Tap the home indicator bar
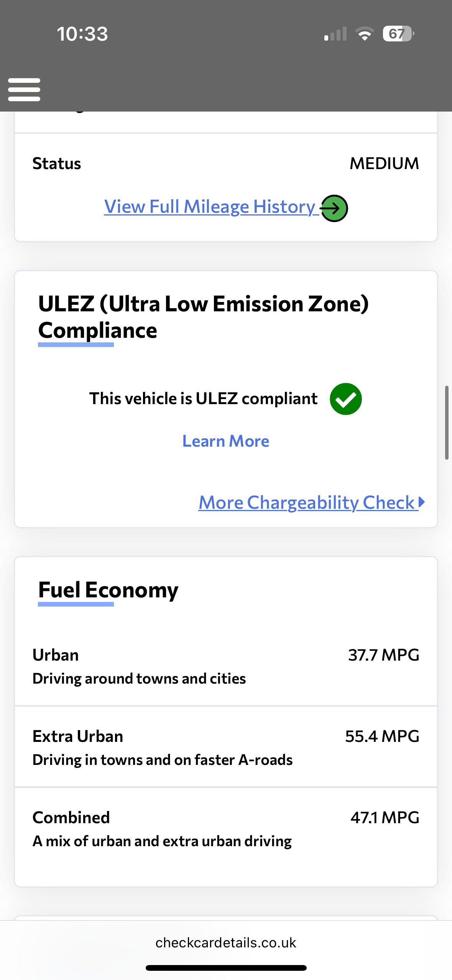Image resolution: width=452 pixels, height=980 pixels. (x=226, y=968)
